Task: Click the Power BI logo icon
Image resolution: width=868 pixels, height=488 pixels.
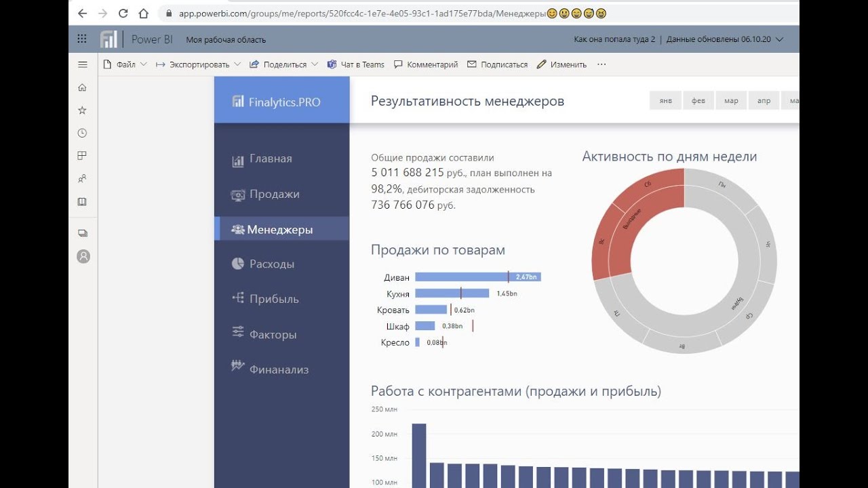Action: [x=108, y=39]
